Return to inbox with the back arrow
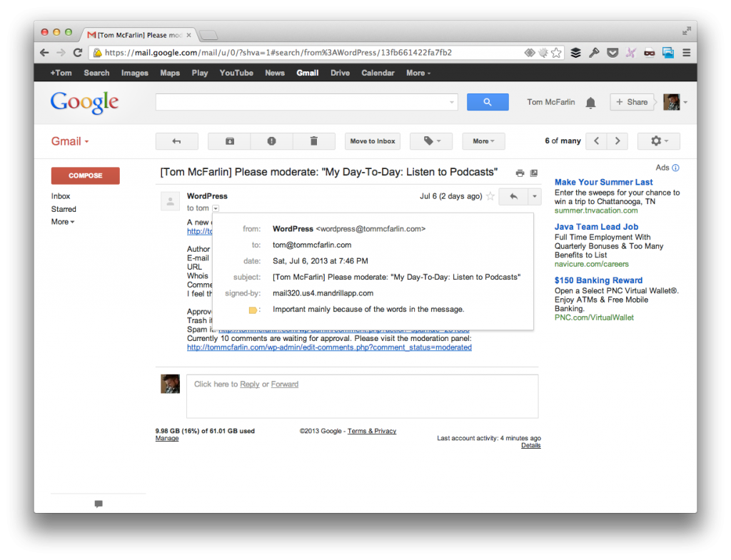 (x=177, y=141)
